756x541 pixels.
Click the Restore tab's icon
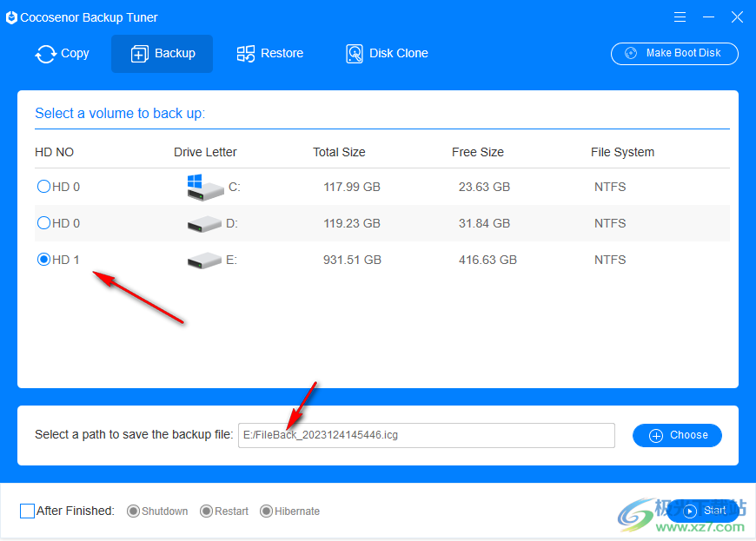(x=246, y=54)
